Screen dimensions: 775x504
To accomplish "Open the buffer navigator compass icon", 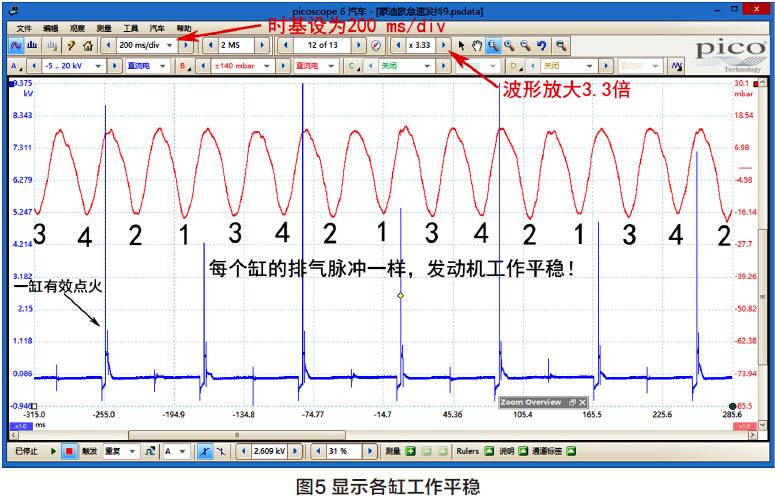I will click(376, 45).
